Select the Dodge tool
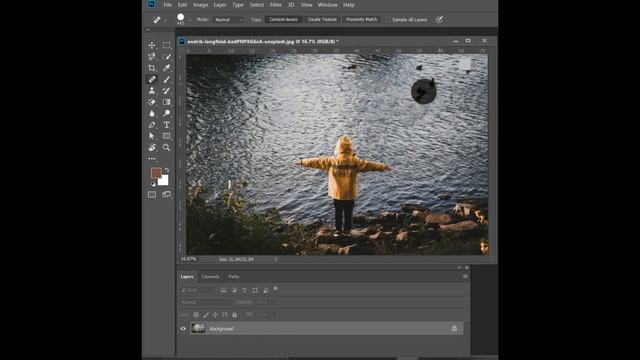 pyautogui.click(x=167, y=113)
